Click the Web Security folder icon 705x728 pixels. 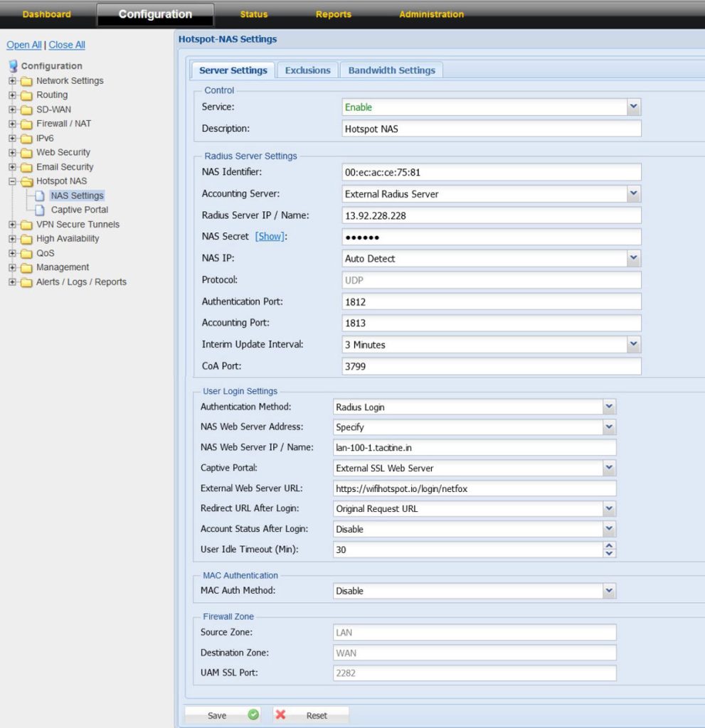26,152
